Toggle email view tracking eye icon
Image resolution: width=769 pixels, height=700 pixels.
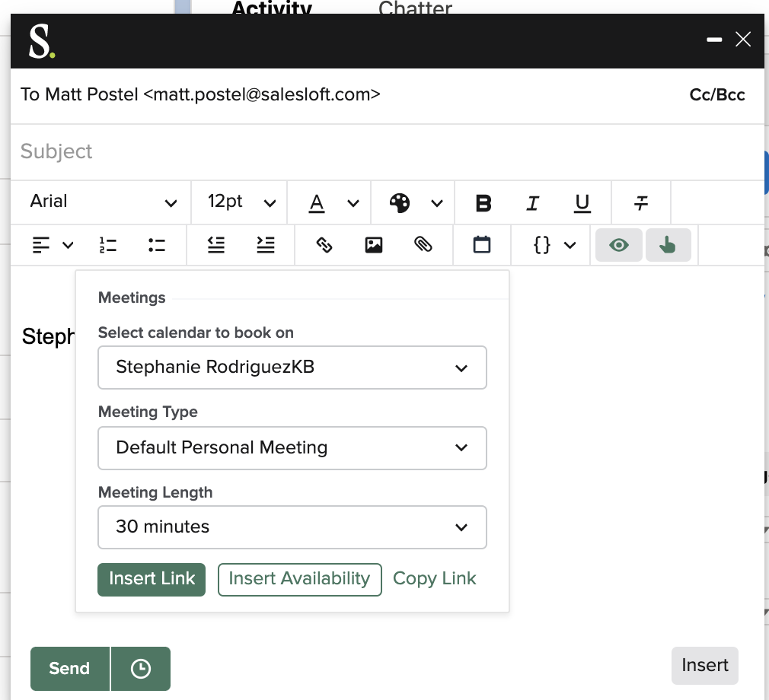[618, 245]
